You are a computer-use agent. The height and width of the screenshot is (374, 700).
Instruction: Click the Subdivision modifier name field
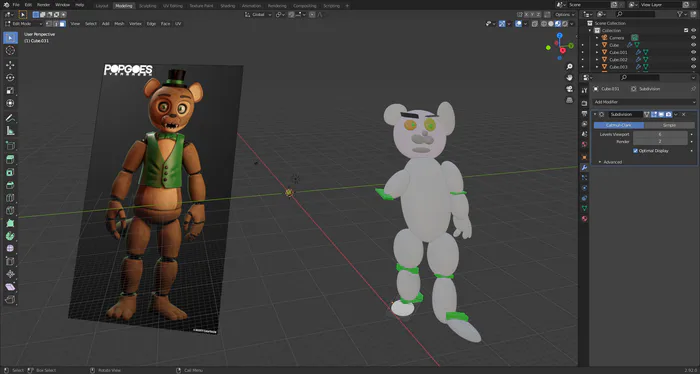625,114
